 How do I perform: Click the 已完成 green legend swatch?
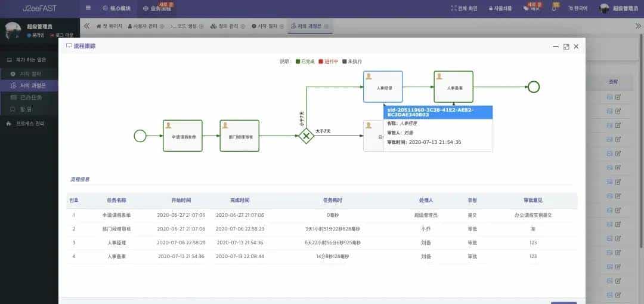pyautogui.click(x=298, y=62)
